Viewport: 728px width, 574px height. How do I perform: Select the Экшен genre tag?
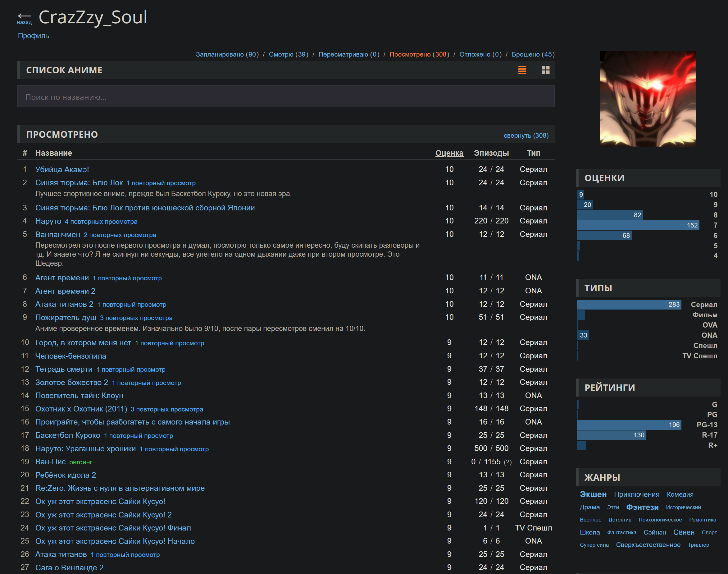593,495
